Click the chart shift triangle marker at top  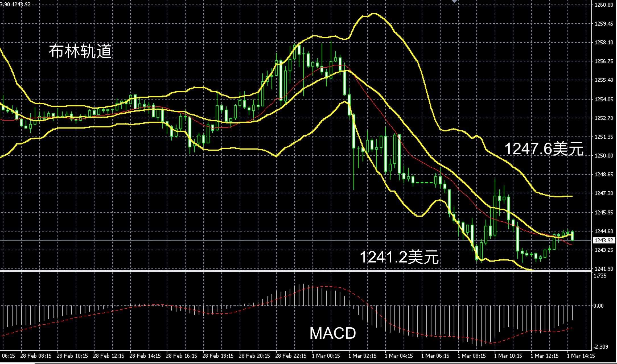pos(454,1)
